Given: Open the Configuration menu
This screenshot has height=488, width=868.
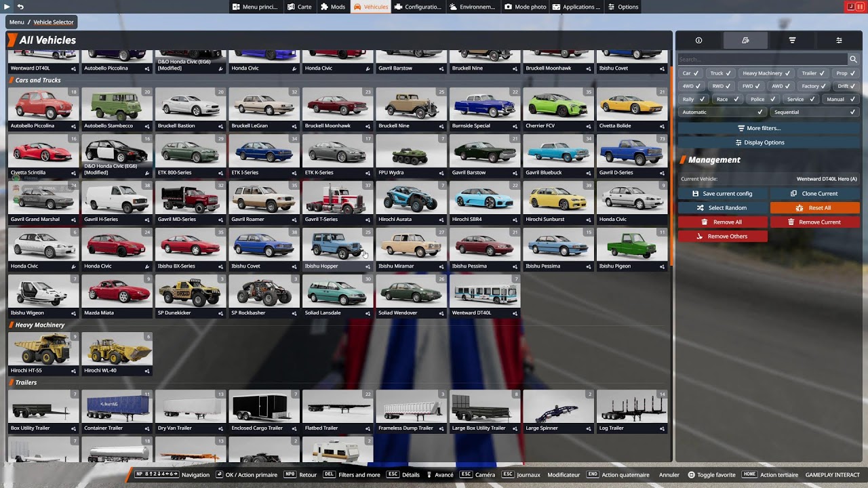Looking at the screenshot, I should click(418, 7).
